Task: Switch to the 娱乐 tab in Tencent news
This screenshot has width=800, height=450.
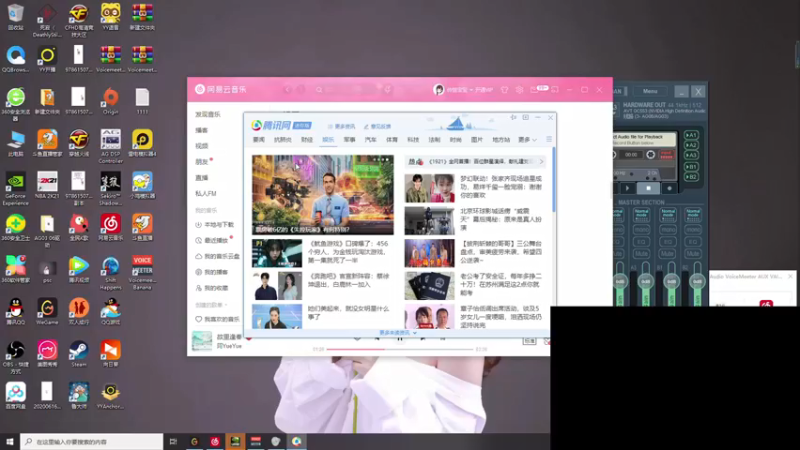Action: pyautogui.click(x=328, y=139)
